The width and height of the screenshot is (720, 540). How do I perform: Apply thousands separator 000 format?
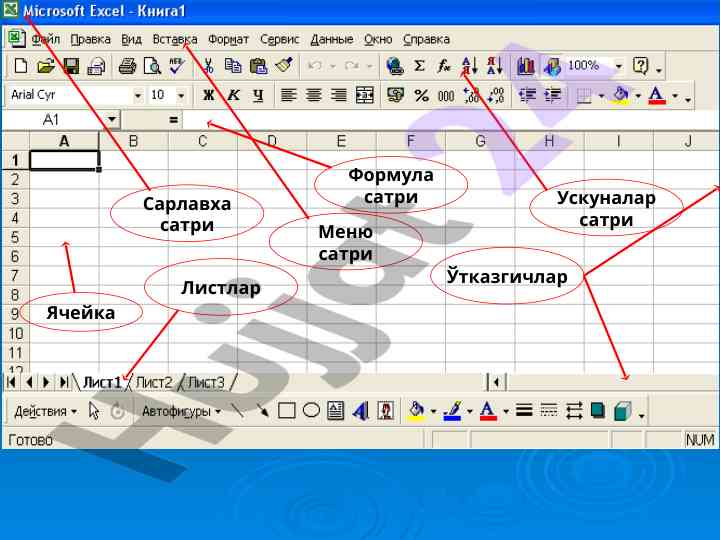pyautogui.click(x=446, y=96)
